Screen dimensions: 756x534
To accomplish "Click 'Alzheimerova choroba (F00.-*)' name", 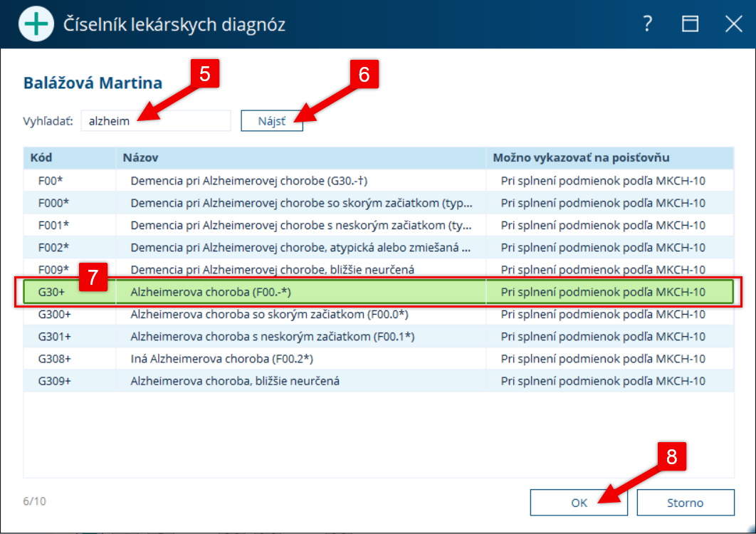I will click(211, 292).
